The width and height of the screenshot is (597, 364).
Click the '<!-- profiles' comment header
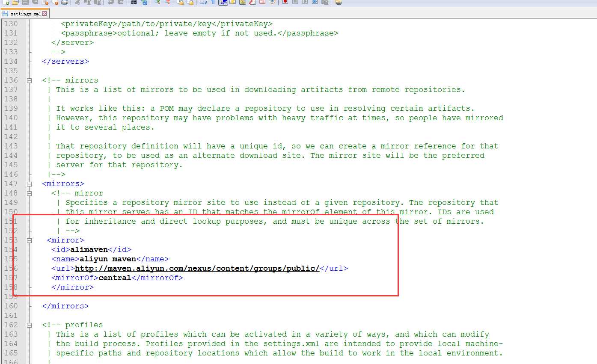tap(72, 325)
